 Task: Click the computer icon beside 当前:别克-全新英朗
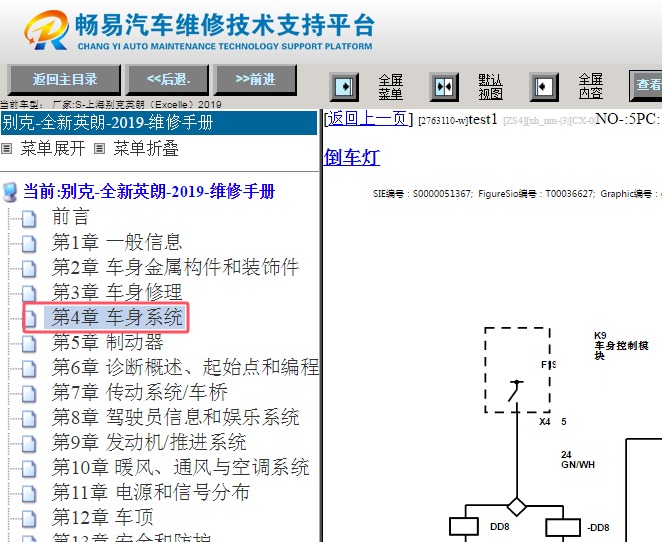coord(10,192)
